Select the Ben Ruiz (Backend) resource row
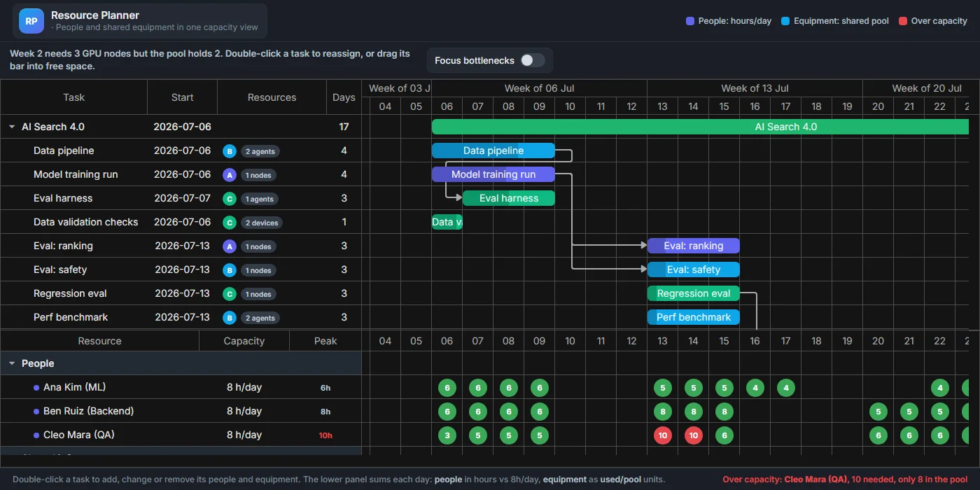This screenshot has width=980, height=490. [x=181, y=411]
